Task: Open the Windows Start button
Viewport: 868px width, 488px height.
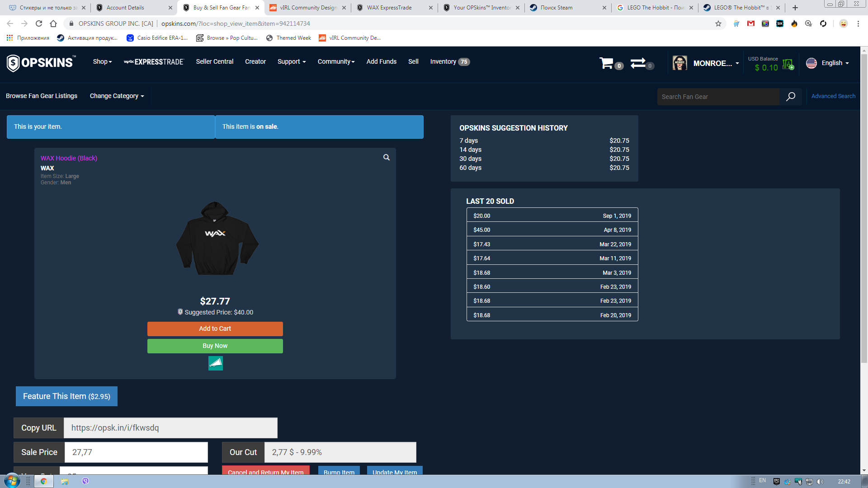Action: [12, 481]
